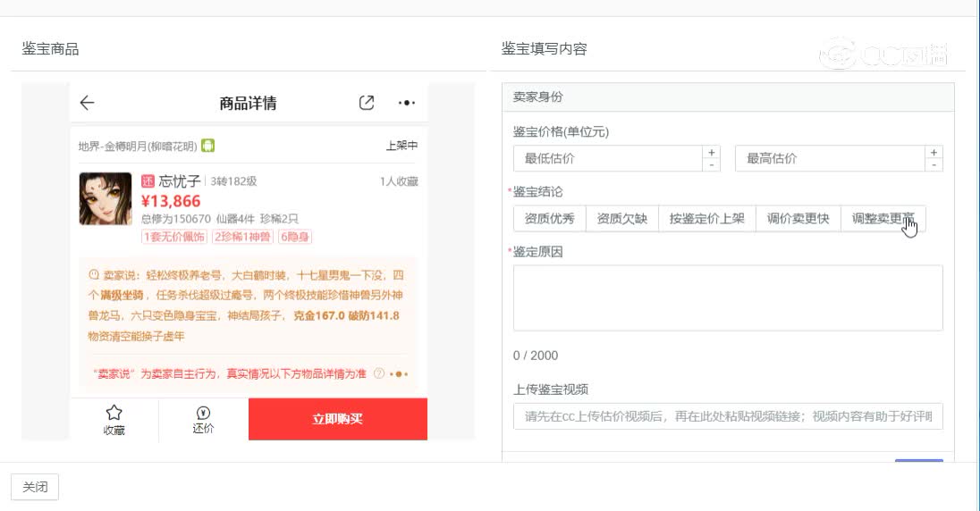This screenshot has width=980, height=511.
Task: Click the 关闭 button
Action: coord(35,487)
